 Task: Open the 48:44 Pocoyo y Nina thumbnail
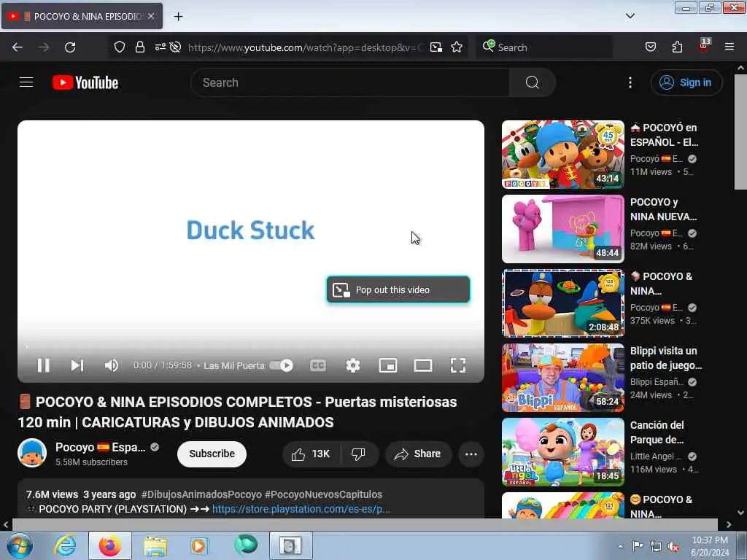pos(562,228)
